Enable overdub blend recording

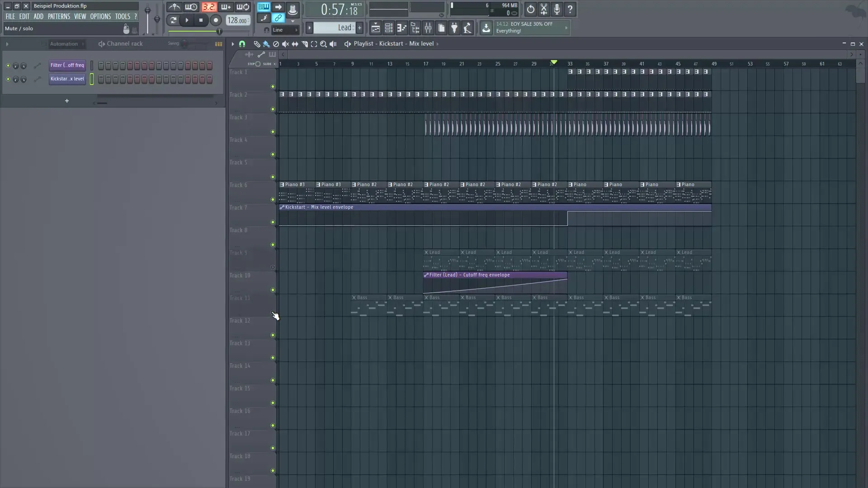coord(226,7)
